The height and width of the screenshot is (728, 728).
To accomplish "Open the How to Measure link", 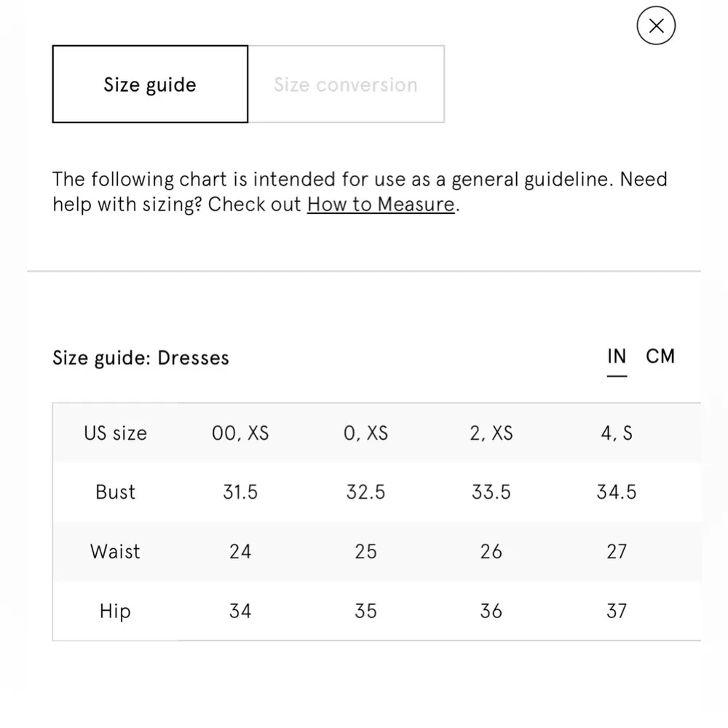I will click(x=381, y=205).
